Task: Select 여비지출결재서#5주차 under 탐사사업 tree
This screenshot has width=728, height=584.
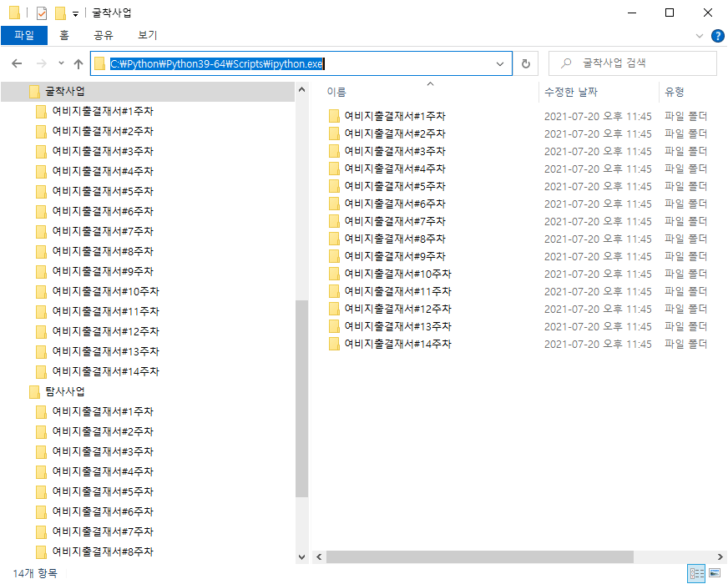Action: pos(103,491)
